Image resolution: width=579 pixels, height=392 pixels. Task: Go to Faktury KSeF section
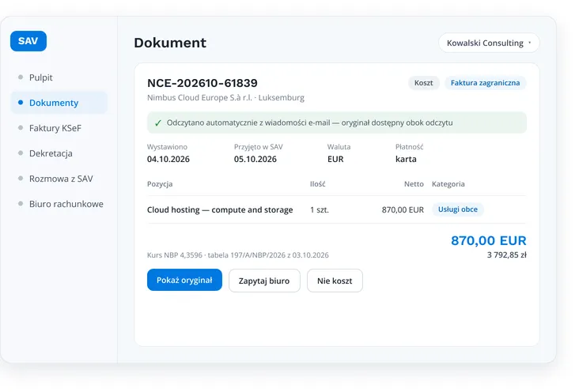55,128
